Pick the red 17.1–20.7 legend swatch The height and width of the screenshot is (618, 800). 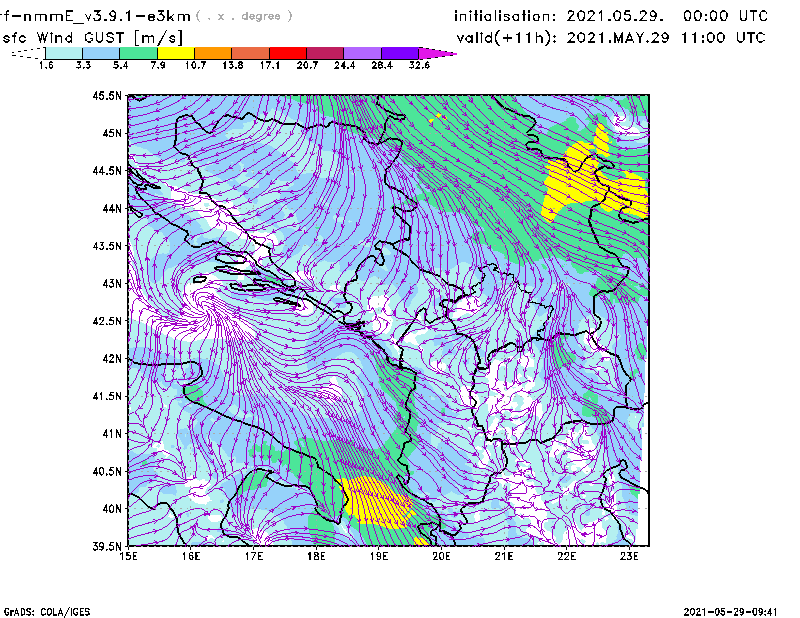point(288,53)
